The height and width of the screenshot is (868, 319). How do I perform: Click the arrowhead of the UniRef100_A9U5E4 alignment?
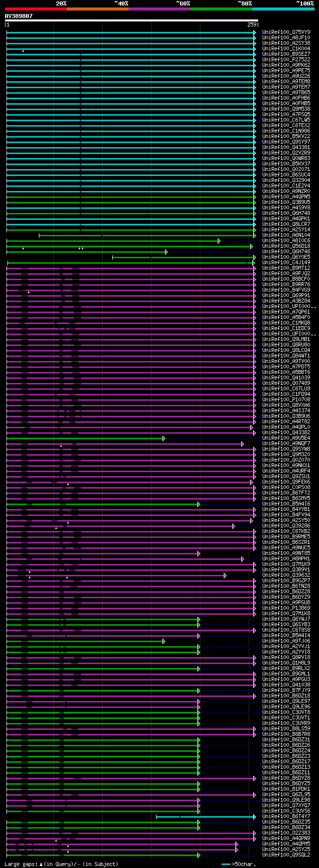(163, 438)
